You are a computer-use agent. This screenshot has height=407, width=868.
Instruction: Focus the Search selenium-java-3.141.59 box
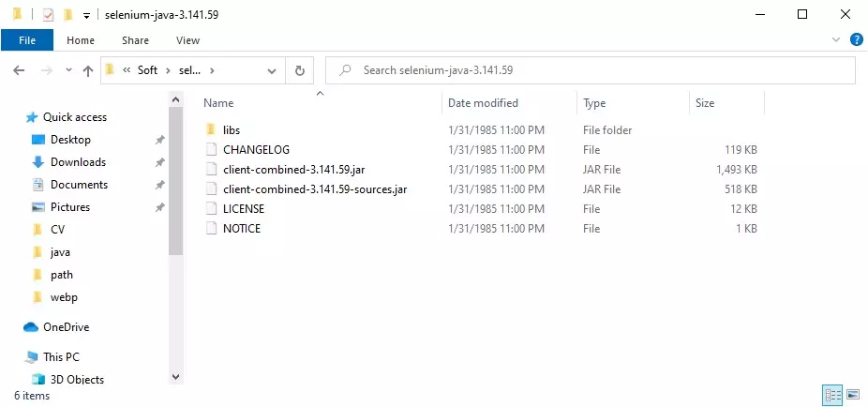click(x=591, y=70)
